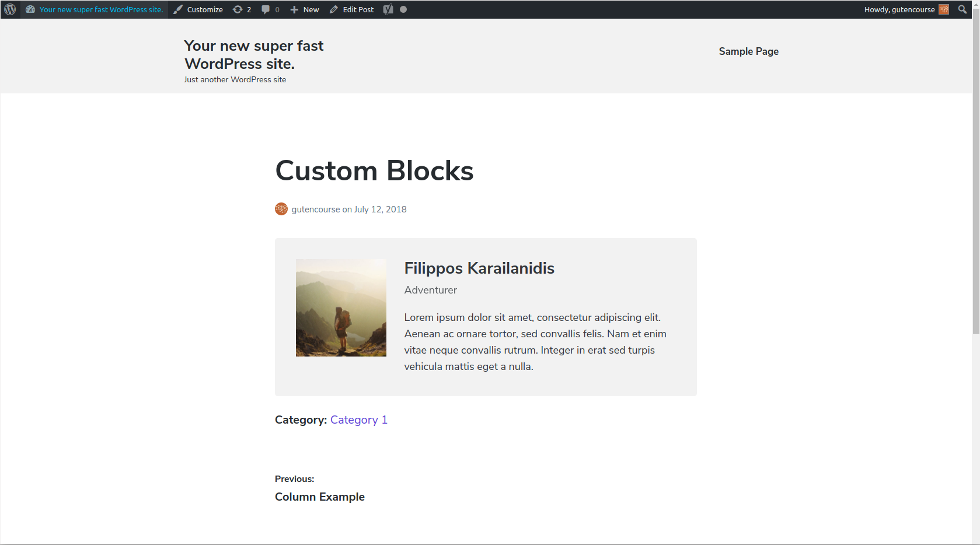Open Customize in admin bar
The image size is (980, 545).
point(198,9)
